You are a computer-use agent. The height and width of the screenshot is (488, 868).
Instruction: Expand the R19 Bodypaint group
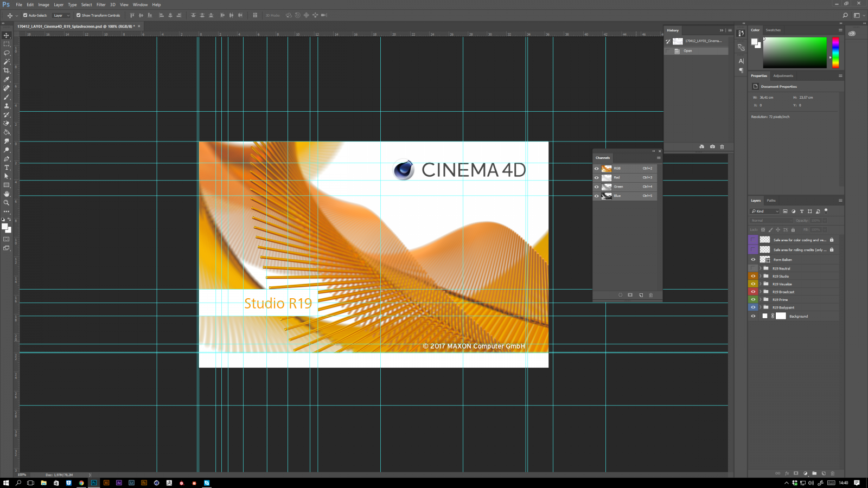point(760,307)
